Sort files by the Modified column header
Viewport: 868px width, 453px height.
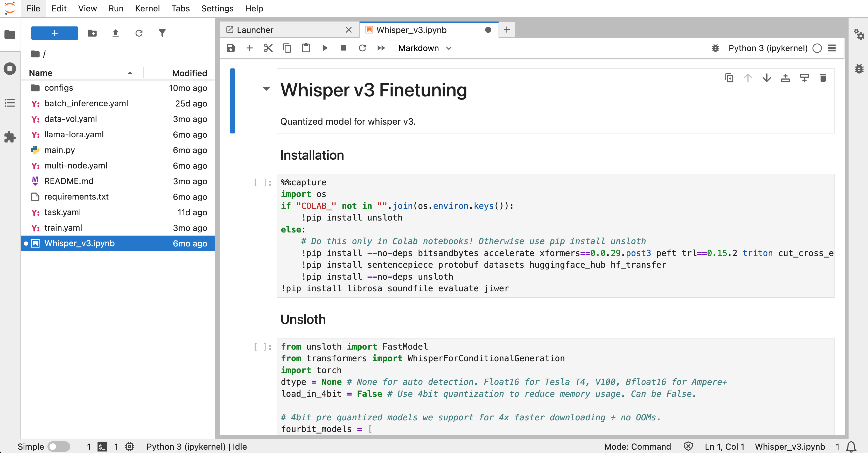[180, 73]
